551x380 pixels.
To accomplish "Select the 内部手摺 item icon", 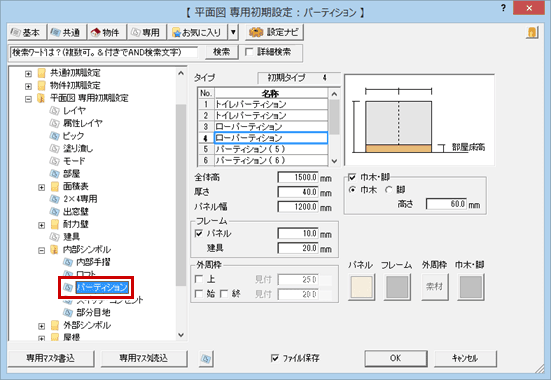I will pyautogui.click(x=68, y=262).
